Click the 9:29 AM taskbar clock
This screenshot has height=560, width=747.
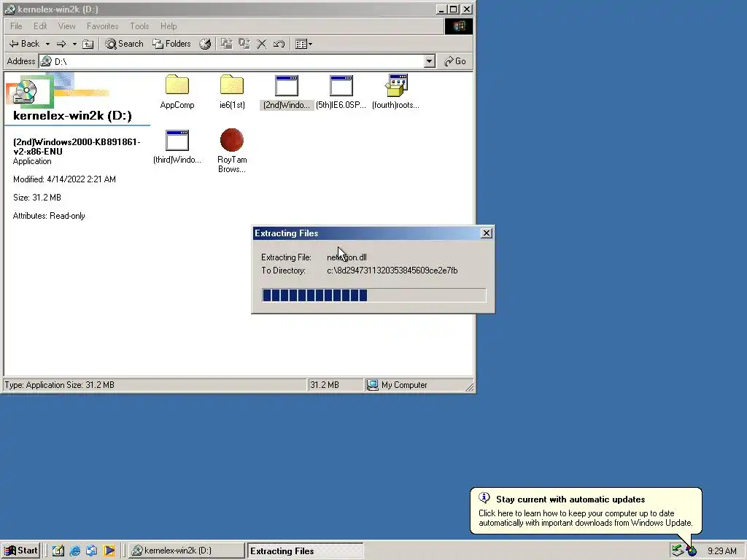tap(721, 551)
